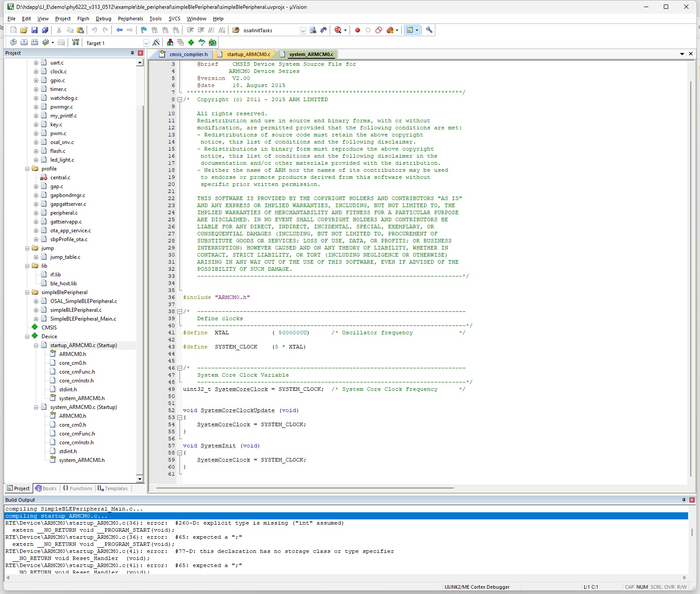Image resolution: width=700 pixels, height=594 pixels.
Task: Click the Save icon
Action: coord(34,30)
